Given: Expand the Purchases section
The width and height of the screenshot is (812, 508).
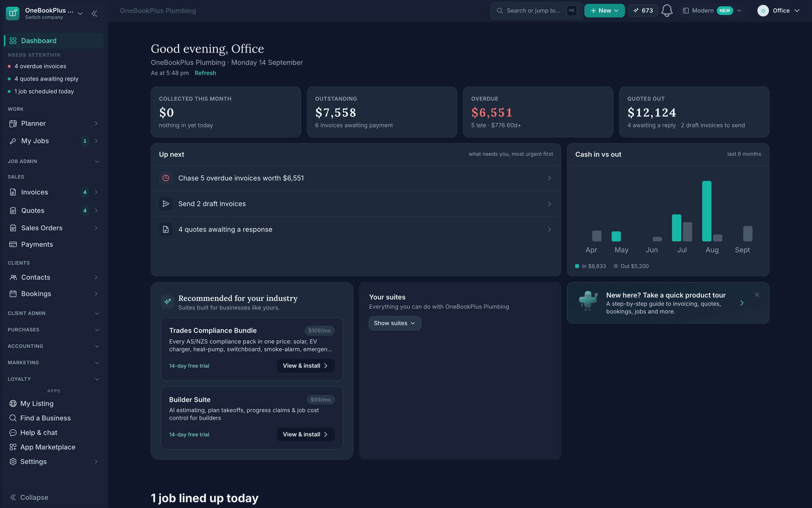Looking at the screenshot, I should 54,330.
